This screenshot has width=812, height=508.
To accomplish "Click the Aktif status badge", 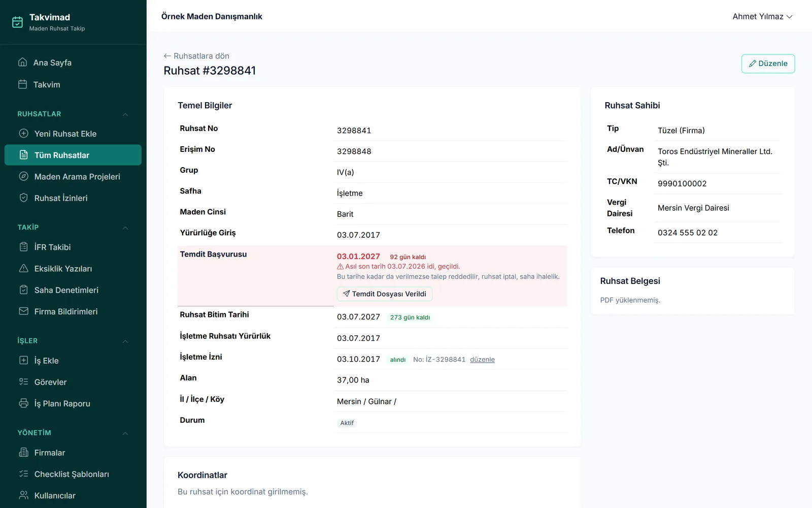I will pyautogui.click(x=347, y=423).
